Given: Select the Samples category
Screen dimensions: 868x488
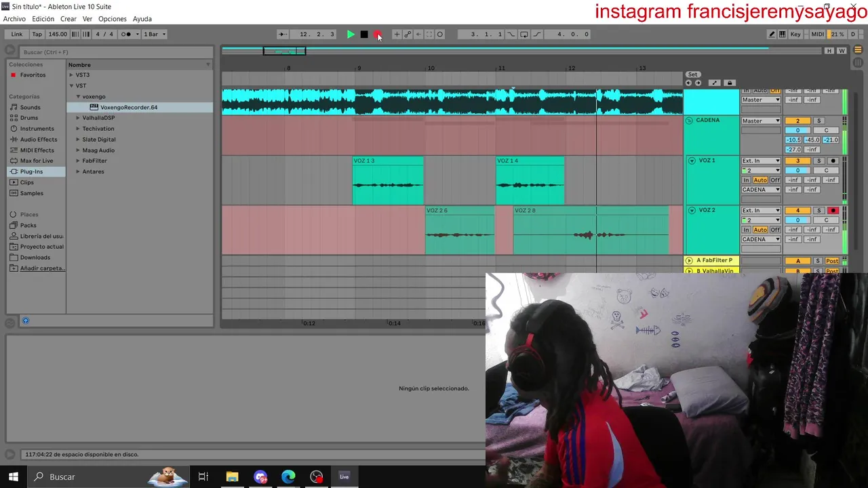Looking at the screenshot, I should pyautogui.click(x=31, y=193).
